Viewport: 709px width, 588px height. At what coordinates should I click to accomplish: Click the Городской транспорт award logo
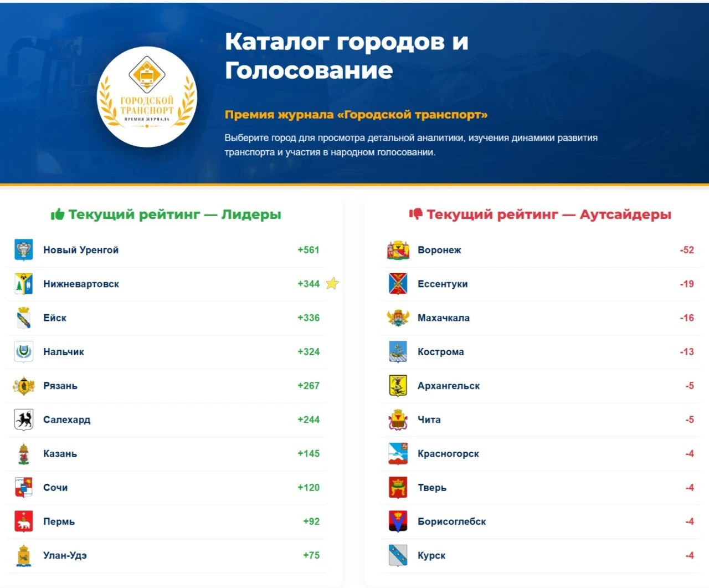147,97
